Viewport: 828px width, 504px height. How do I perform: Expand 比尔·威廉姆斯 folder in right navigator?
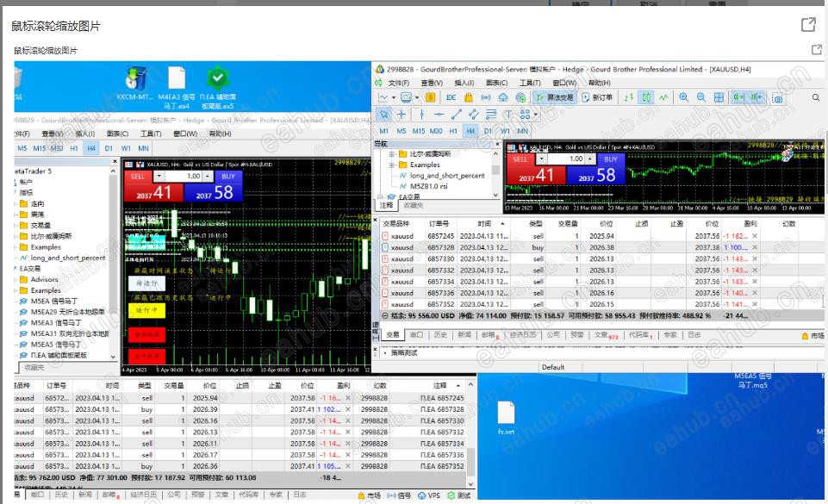[x=392, y=154]
